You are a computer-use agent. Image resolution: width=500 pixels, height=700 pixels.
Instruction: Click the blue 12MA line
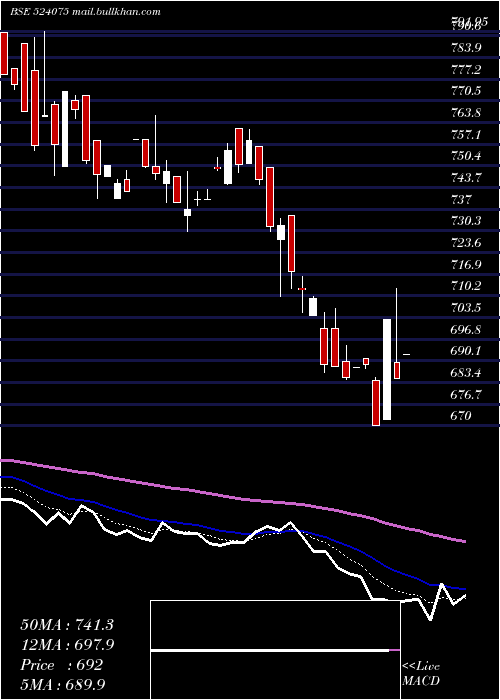[232, 532]
